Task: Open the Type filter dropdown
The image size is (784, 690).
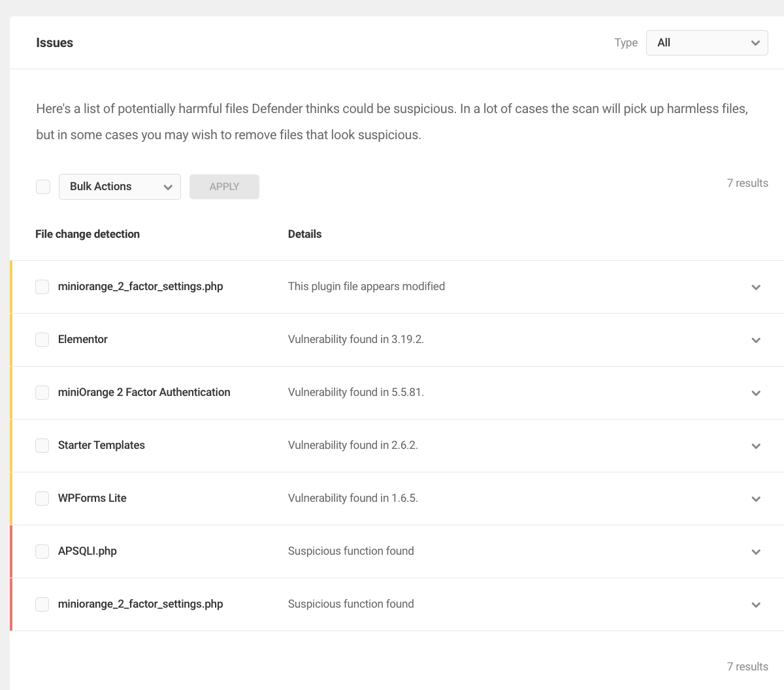Action: click(707, 42)
